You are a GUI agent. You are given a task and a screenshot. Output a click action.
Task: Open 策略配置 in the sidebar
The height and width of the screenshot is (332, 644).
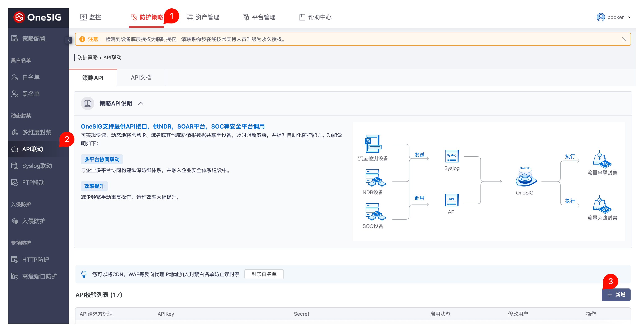click(x=38, y=39)
